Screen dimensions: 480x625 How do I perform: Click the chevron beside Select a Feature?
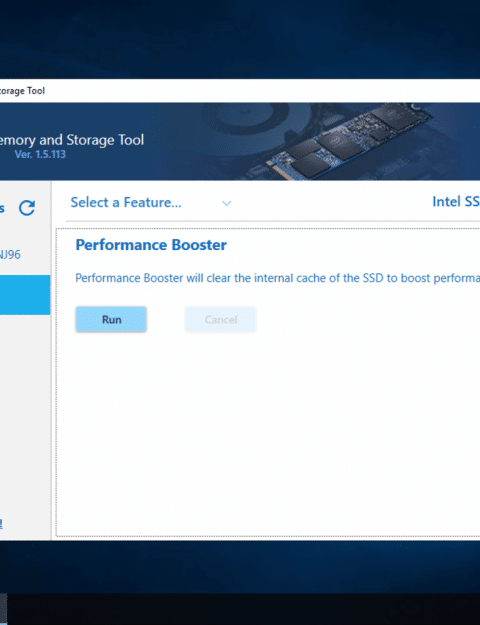pos(226,204)
